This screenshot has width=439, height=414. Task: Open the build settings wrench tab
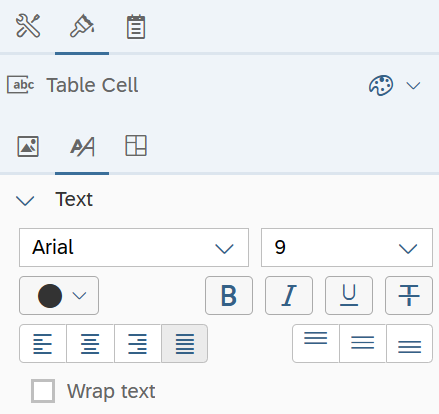28,26
